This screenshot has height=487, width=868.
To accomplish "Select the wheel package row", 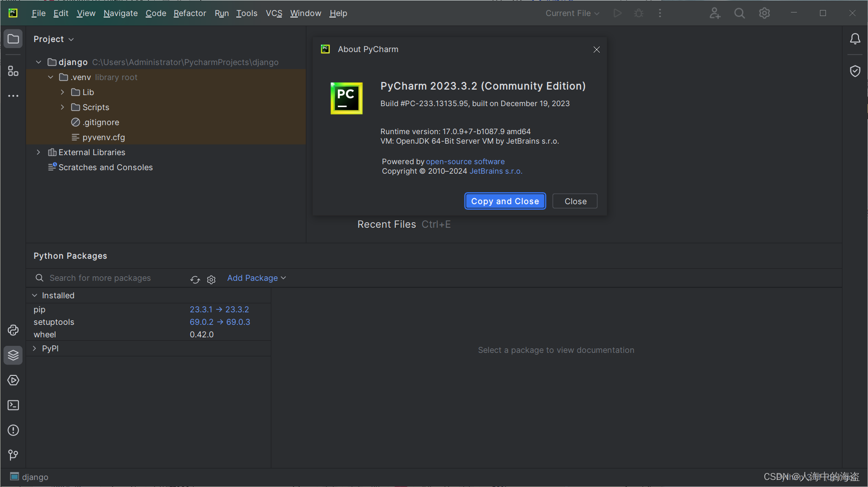I will pos(149,334).
